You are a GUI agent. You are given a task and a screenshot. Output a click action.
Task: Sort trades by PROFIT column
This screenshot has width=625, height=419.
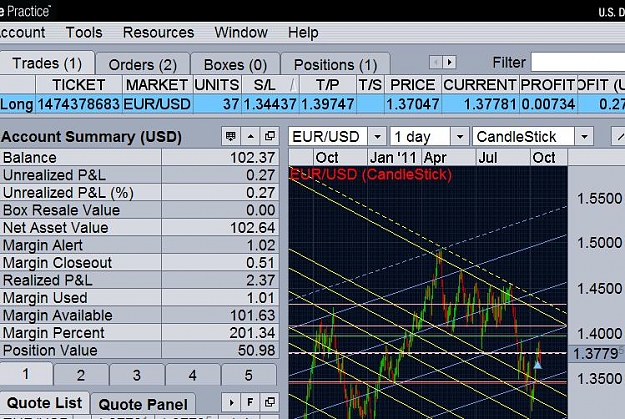click(x=548, y=85)
